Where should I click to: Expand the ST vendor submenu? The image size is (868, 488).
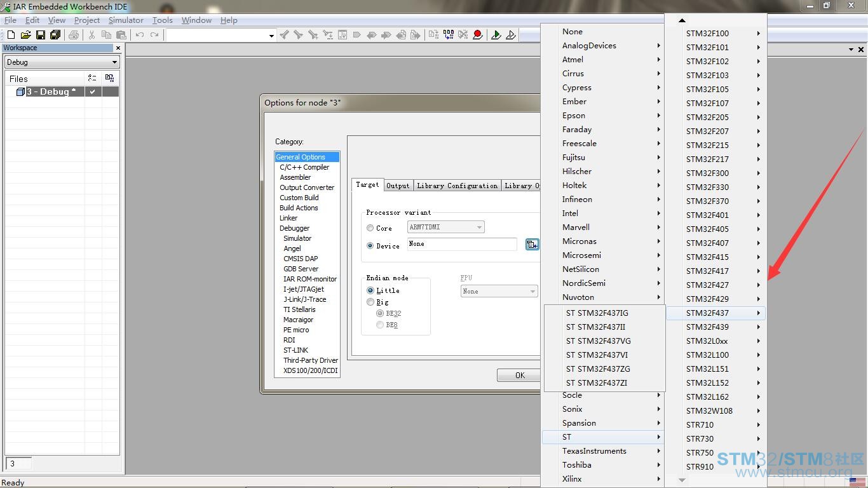(x=602, y=437)
